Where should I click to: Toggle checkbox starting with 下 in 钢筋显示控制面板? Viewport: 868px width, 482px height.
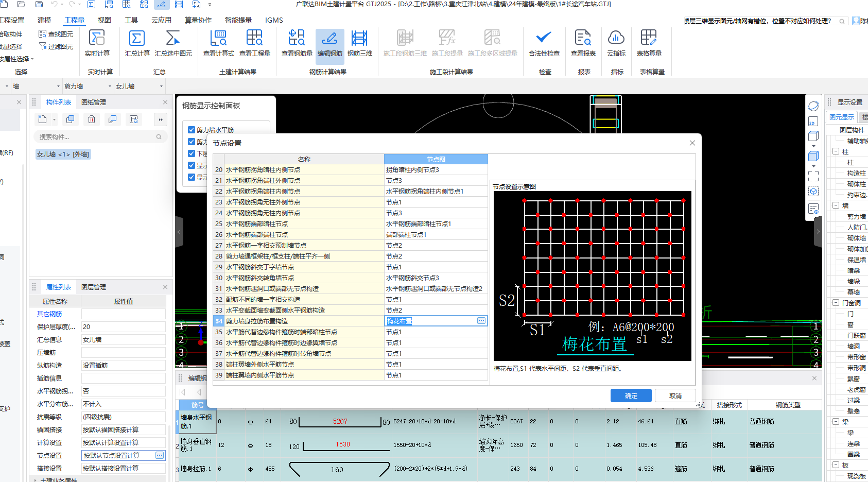click(192, 153)
